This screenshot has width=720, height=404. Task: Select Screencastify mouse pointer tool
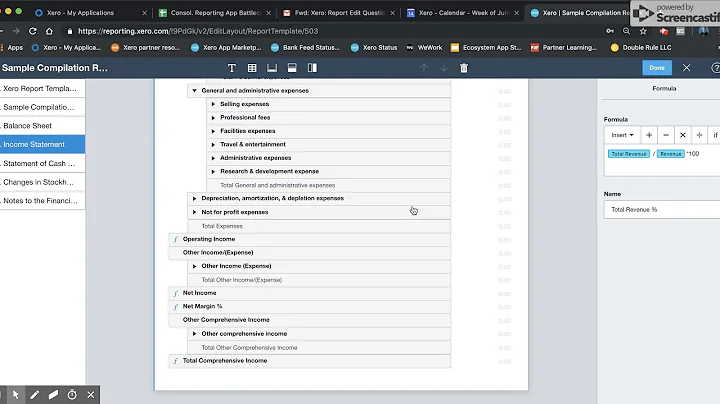pos(16,395)
